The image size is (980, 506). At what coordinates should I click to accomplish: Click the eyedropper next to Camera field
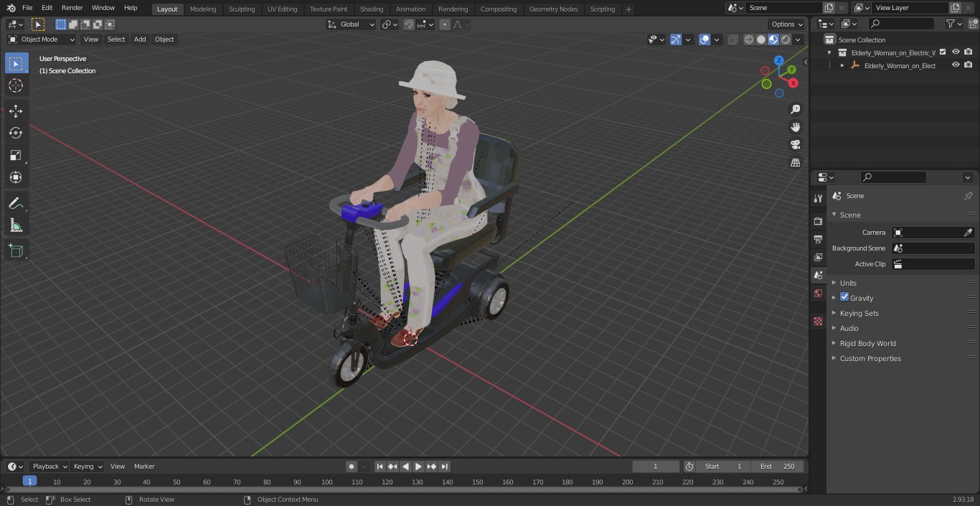[968, 233]
